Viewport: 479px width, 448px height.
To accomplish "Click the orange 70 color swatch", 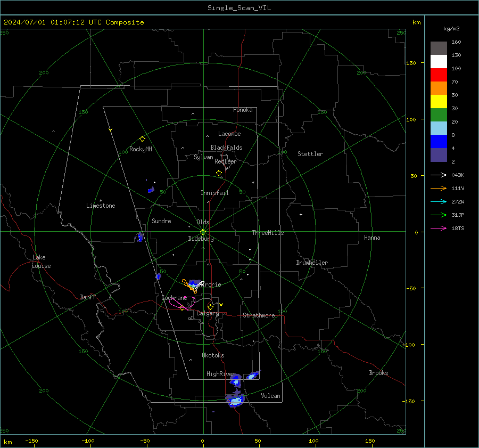I will click(x=439, y=88).
